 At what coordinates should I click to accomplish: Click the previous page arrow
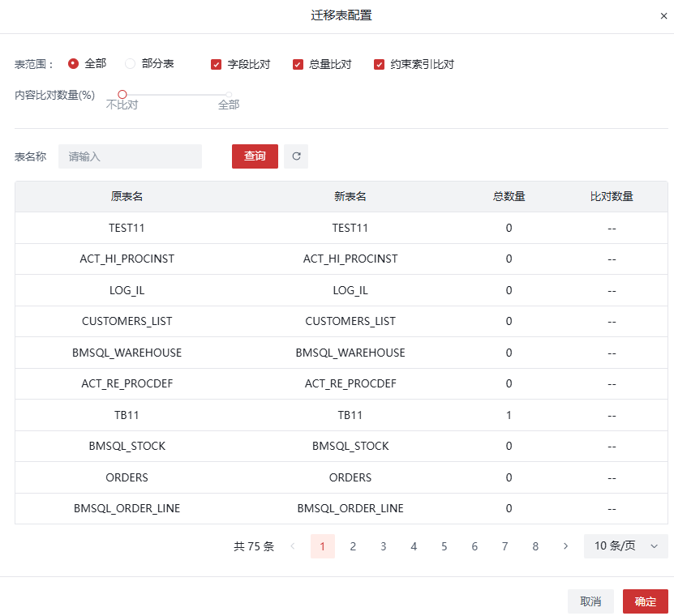coord(292,546)
